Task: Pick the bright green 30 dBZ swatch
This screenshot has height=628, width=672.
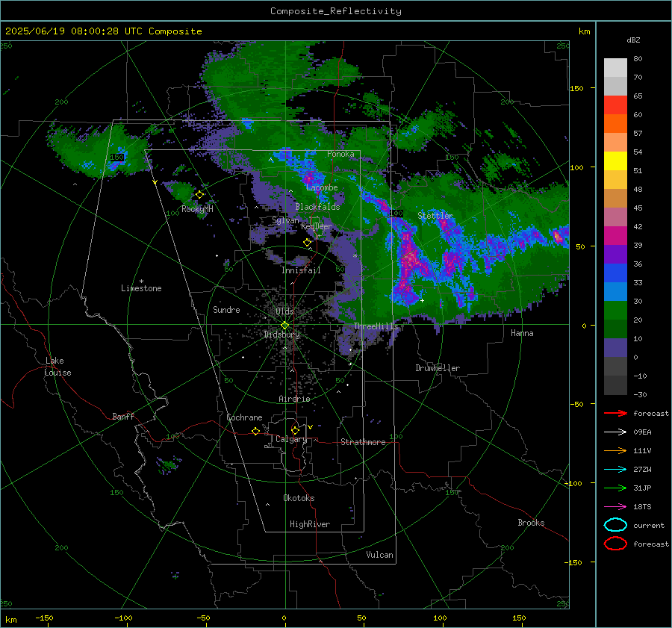Action: (x=615, y=311)
